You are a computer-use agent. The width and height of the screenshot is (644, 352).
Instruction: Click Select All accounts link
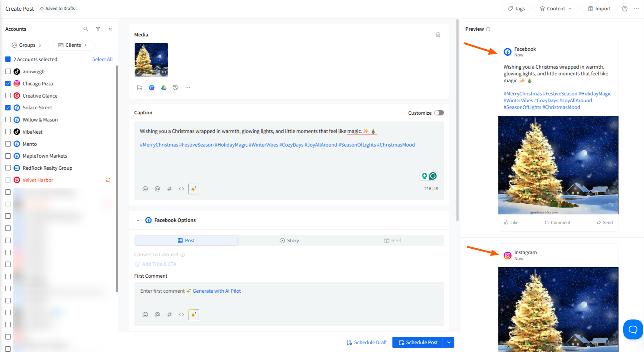102,59
